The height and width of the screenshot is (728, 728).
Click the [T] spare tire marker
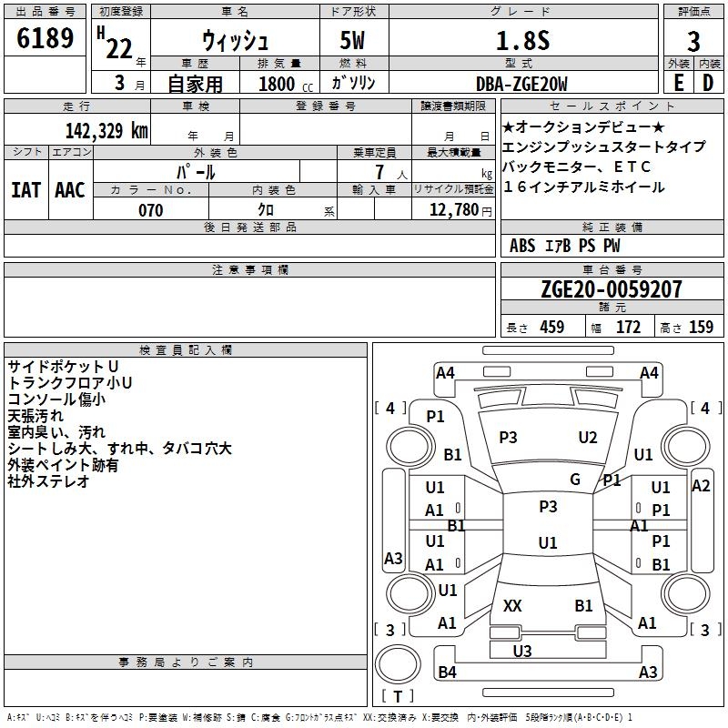click(399, 697)
